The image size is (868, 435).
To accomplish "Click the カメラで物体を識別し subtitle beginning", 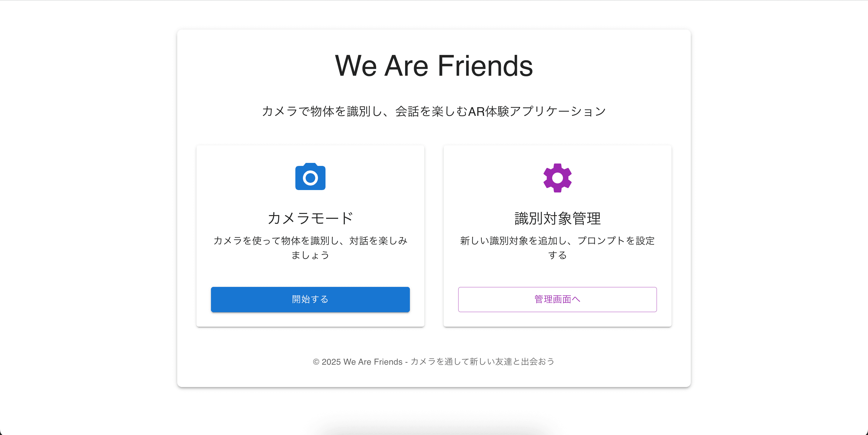I will (x=322, y=111).
